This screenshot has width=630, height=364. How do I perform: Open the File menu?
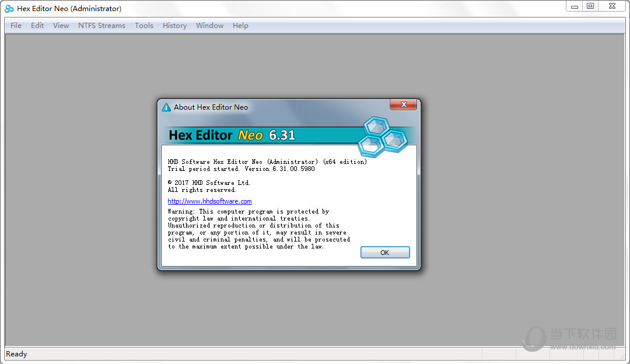click(16, 25)
